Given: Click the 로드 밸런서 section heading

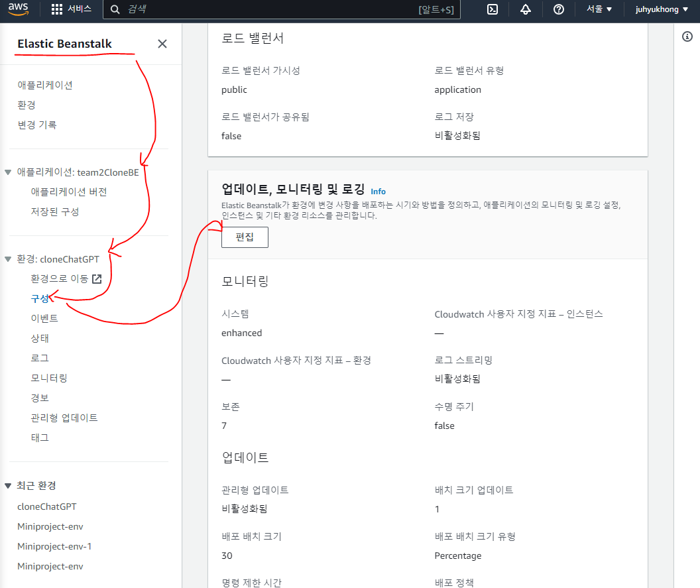Looking at the screenshot, I should pos(253,38).
